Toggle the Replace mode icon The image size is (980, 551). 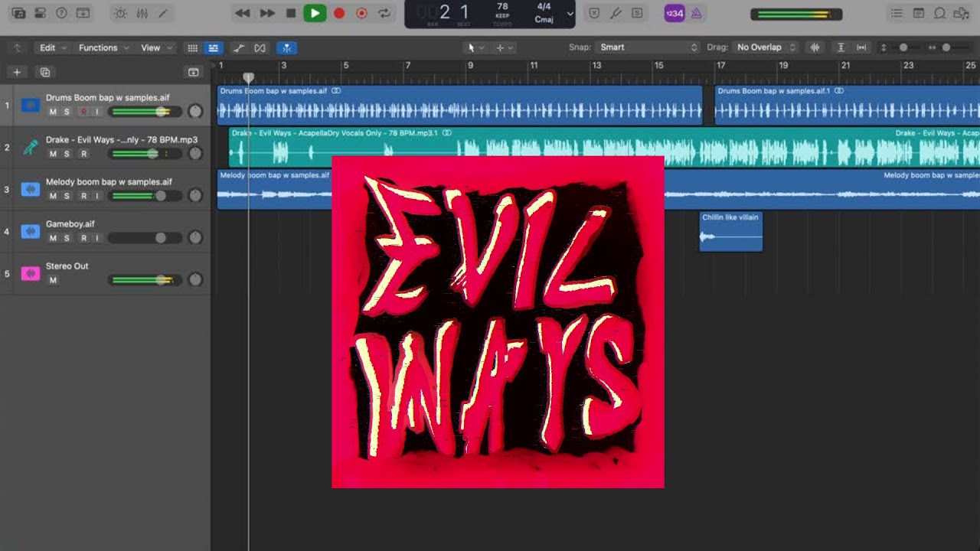pos(594,13)
